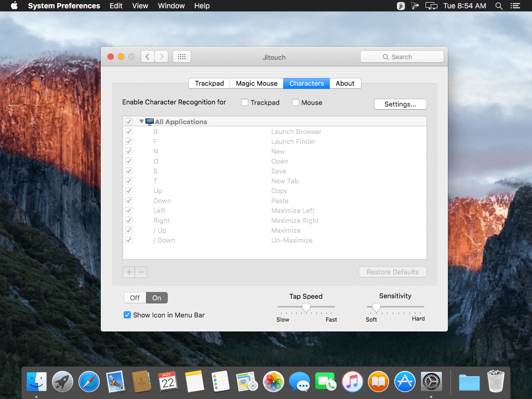Screen dimensions: 532x399
Task: Open the Apple menu
Action: point(14,6)
